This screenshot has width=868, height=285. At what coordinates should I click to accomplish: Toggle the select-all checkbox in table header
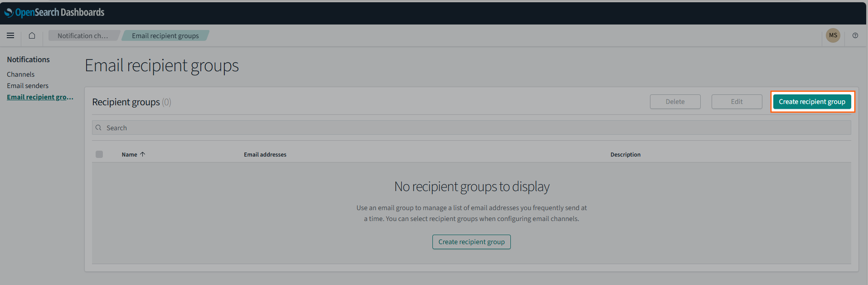(x=99, y=154)
